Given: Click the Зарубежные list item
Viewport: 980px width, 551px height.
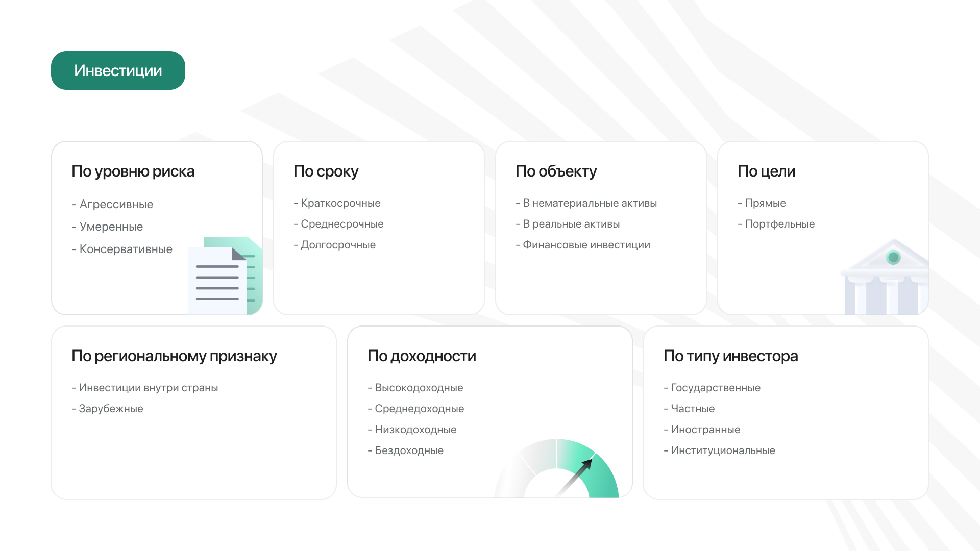Looking at the screenshot, I should point(107,409).
